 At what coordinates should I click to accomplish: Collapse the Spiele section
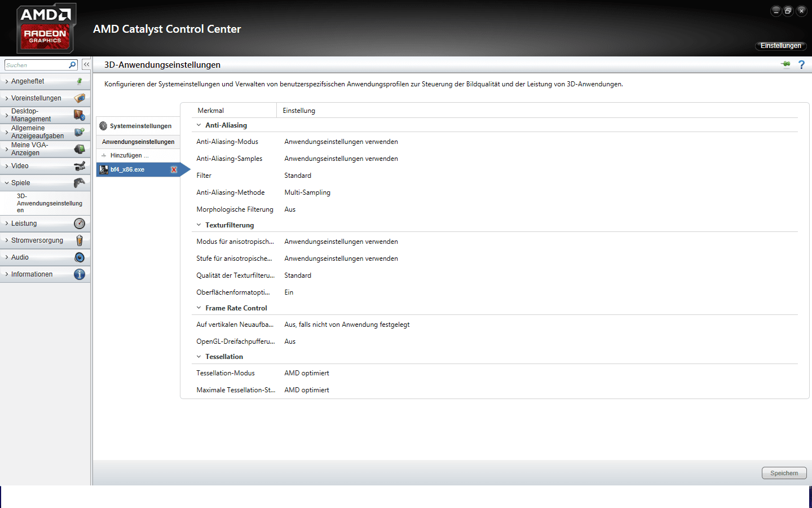[7, 183]
